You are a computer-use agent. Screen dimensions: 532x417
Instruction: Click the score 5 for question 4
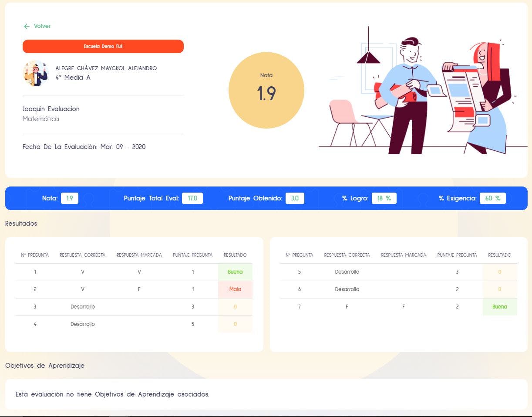192,324
